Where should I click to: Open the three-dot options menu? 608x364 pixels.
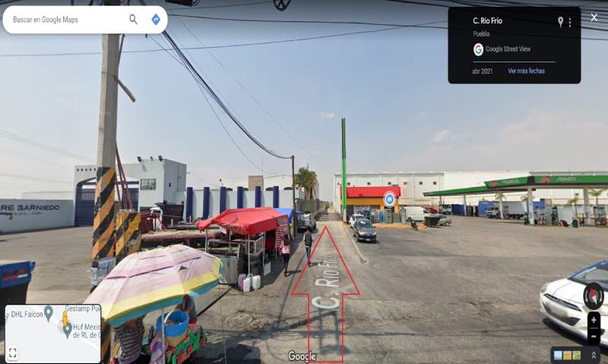point(569,23)
